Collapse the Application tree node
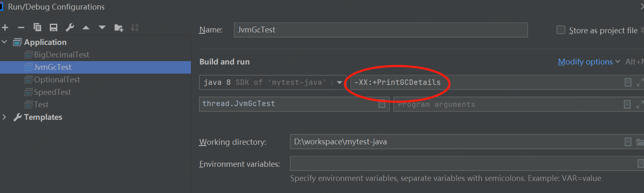The width and height of the screenshot is (644, 193). point(5,42)
